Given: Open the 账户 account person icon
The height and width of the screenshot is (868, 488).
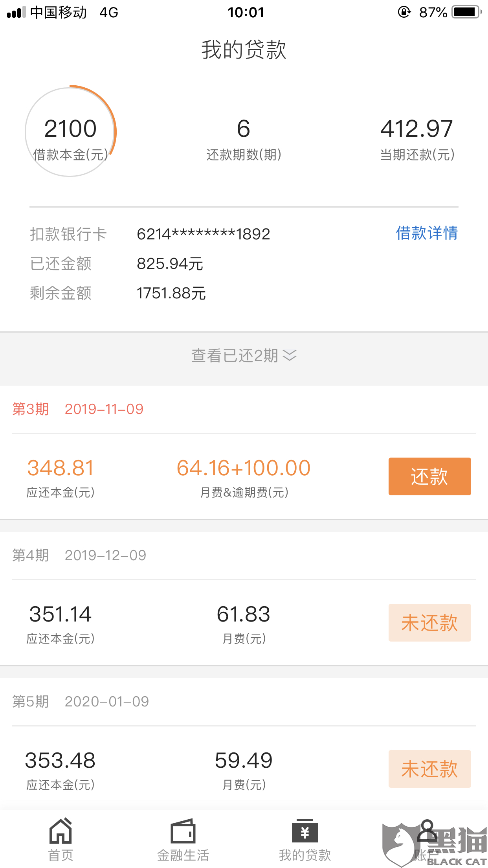Looking at the screenshot, I should tap(427, 831).
